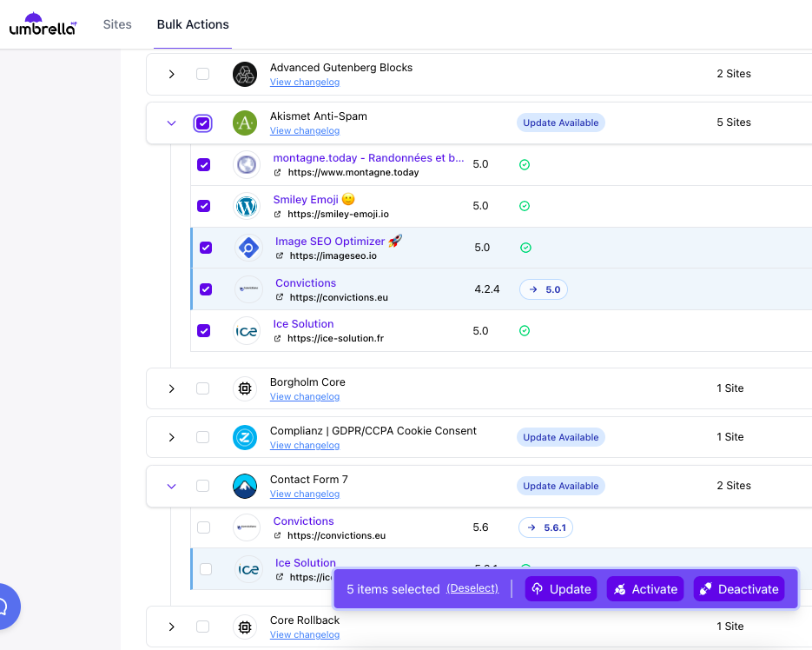Check Ice Solution under Contact Form 7
Viewport: 812px width, 650px height.
[206, 569]
